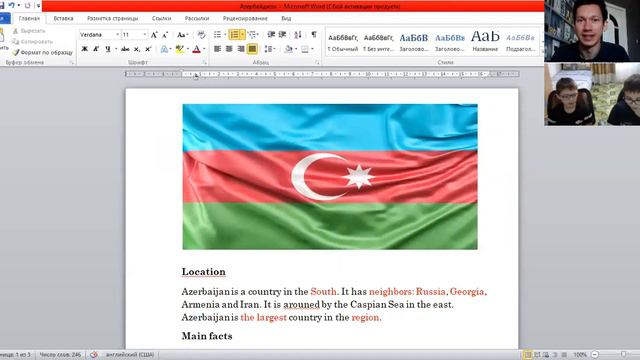The image size is (640, 360).
Task: Toggle Align Left
Action: tap(218, 49)
